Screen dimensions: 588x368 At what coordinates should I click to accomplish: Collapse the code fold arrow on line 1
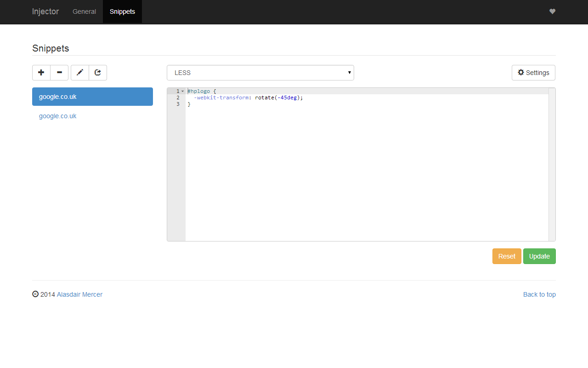[182, 92]
